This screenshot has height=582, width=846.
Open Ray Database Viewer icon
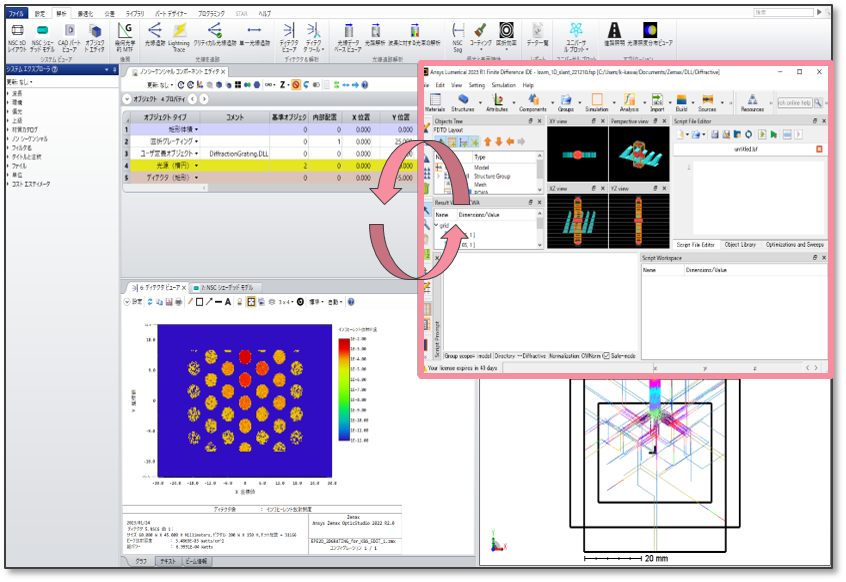[x=349, y=37]
